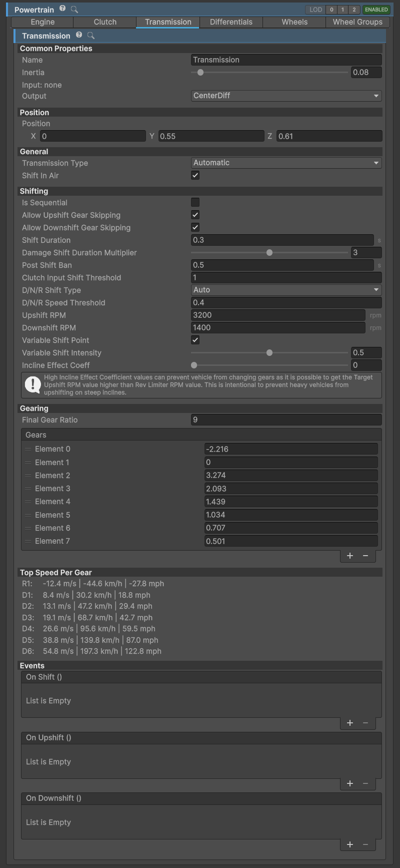Edit Position Y value field
Viewport: 400px width, 868px height.
211,136
